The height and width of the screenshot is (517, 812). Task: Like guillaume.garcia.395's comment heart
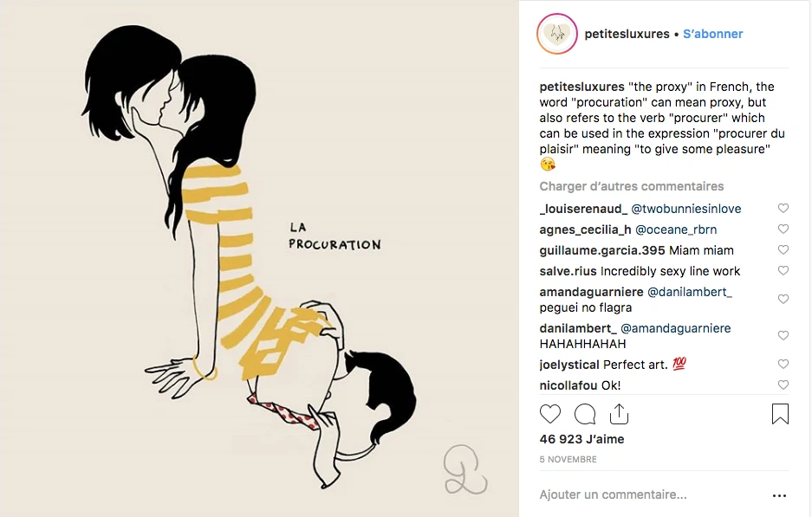[x=783, y=250]
